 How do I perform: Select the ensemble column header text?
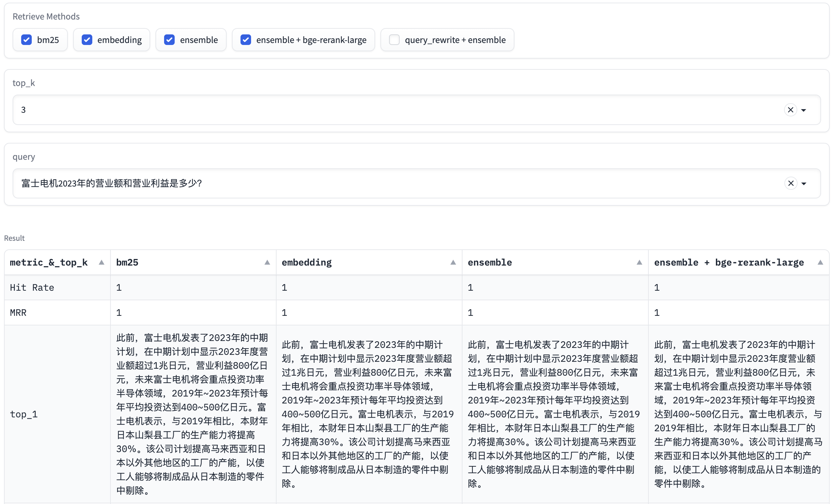(x=490, y=262)
